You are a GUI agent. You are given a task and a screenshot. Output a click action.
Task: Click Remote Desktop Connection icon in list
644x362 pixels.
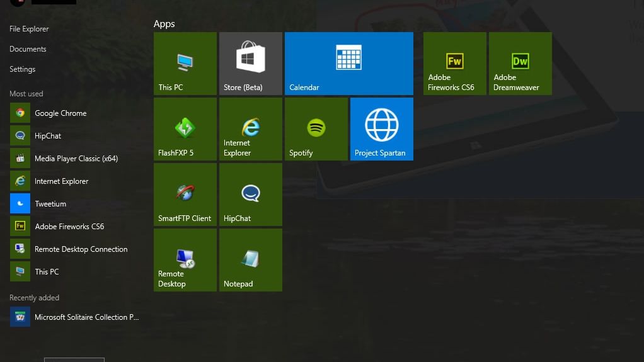tap(20, 249)
